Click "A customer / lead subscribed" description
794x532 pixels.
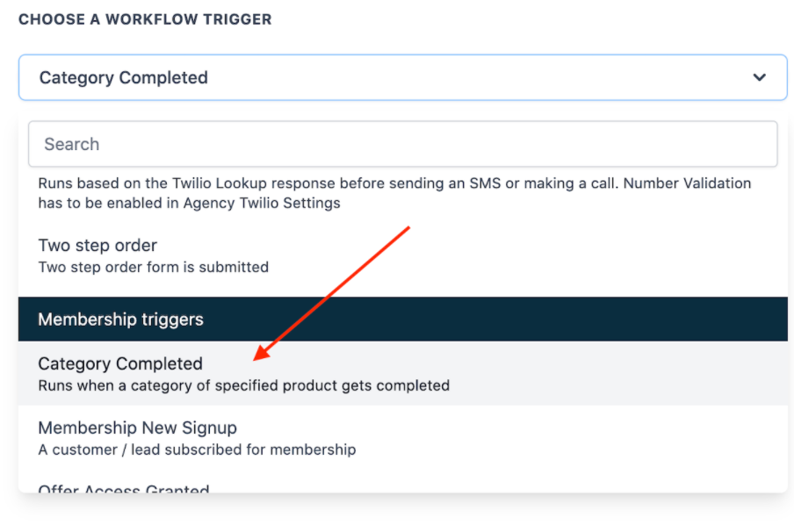tap(197, 449)
